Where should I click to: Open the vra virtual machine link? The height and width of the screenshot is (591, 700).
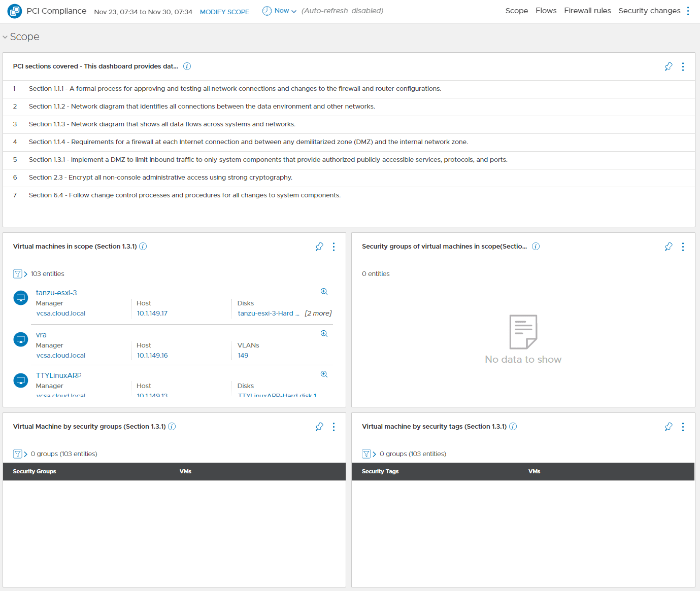(x=41, y=335)
